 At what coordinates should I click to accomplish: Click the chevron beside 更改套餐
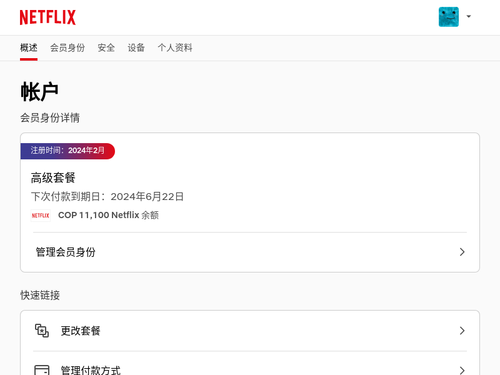coord(462,331)
